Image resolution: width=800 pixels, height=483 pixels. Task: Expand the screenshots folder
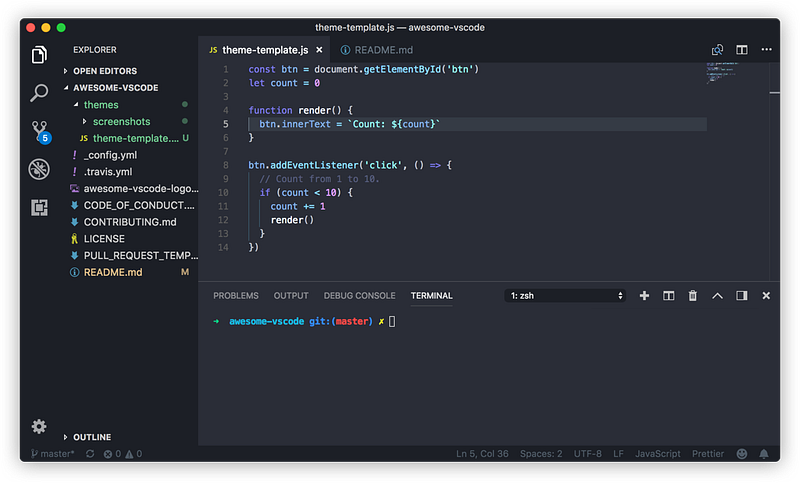(121, 121)
